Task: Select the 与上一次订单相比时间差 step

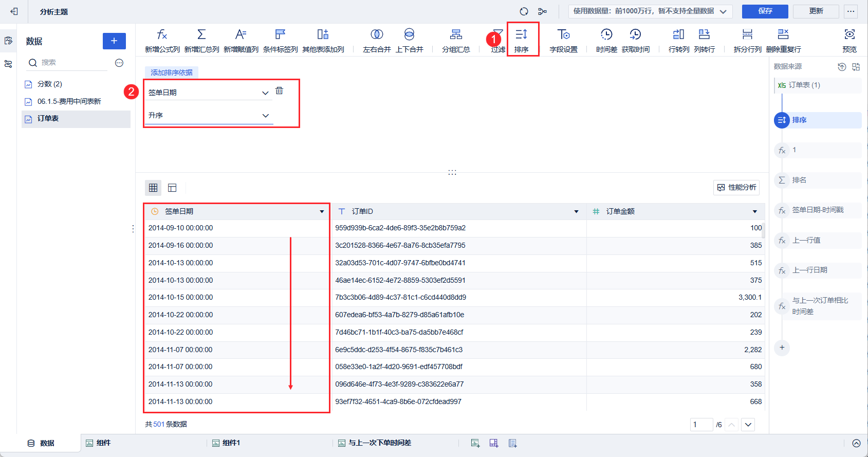Action: pyautogui.click(x=819, y=306)
